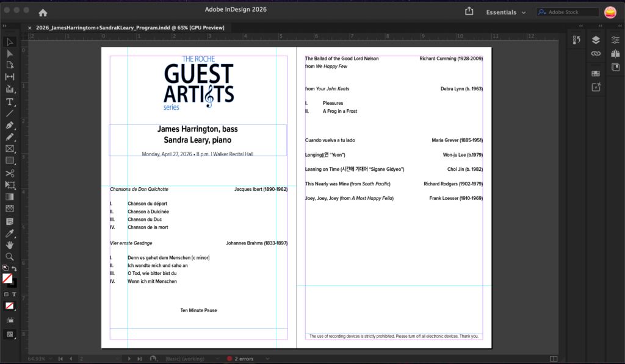Close the 2026_JamesHarringtom program document tab
This screenshot has width=625, height=364.
point(29,28)
